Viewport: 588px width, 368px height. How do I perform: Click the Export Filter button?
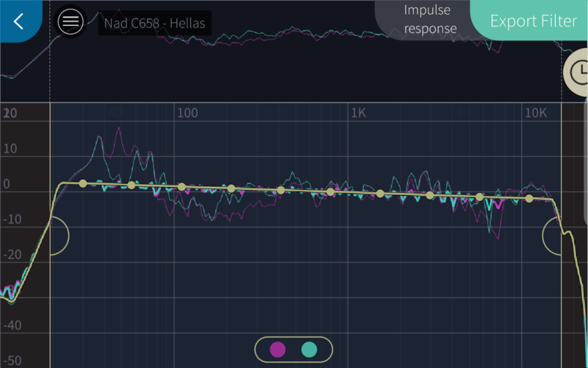point(533,21)
